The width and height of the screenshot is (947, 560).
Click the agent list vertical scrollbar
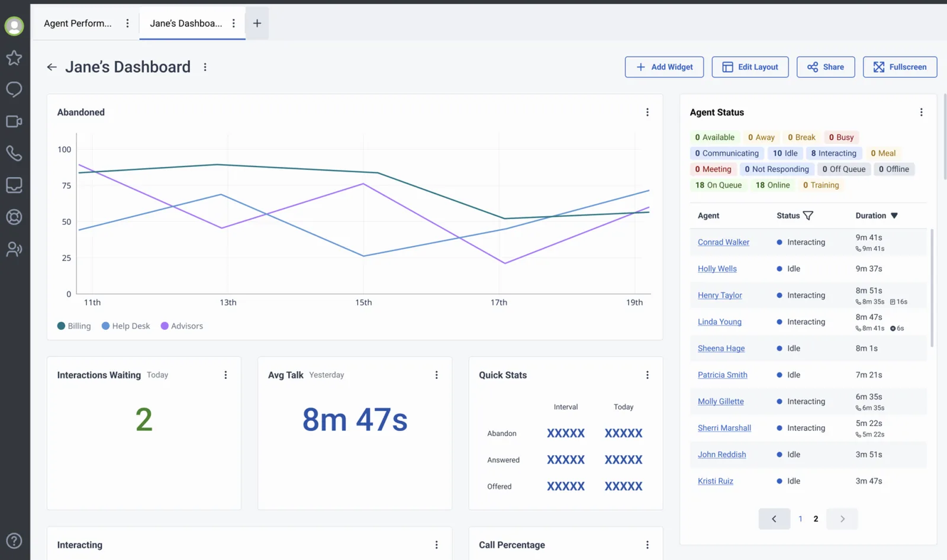click(932, 288)
